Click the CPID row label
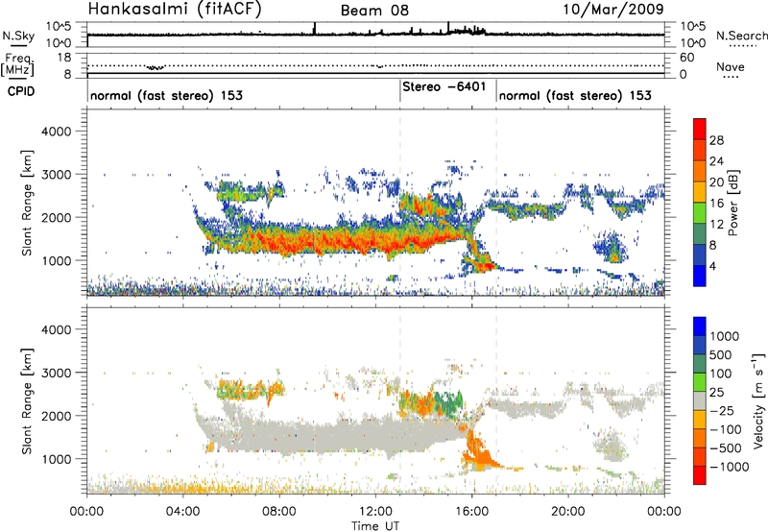The image size is (768, 532). click(21, 91)
